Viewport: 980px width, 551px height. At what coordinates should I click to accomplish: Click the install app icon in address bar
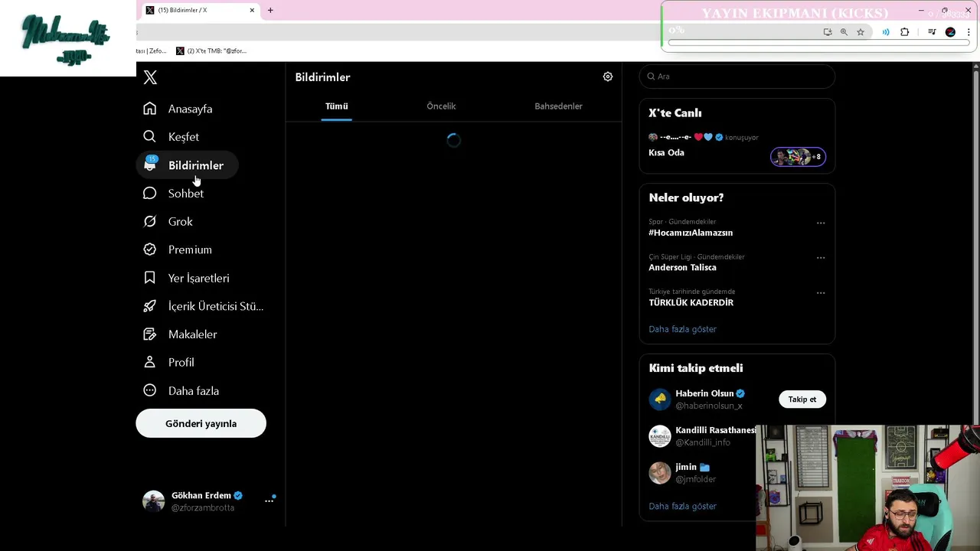click(828, 32)
